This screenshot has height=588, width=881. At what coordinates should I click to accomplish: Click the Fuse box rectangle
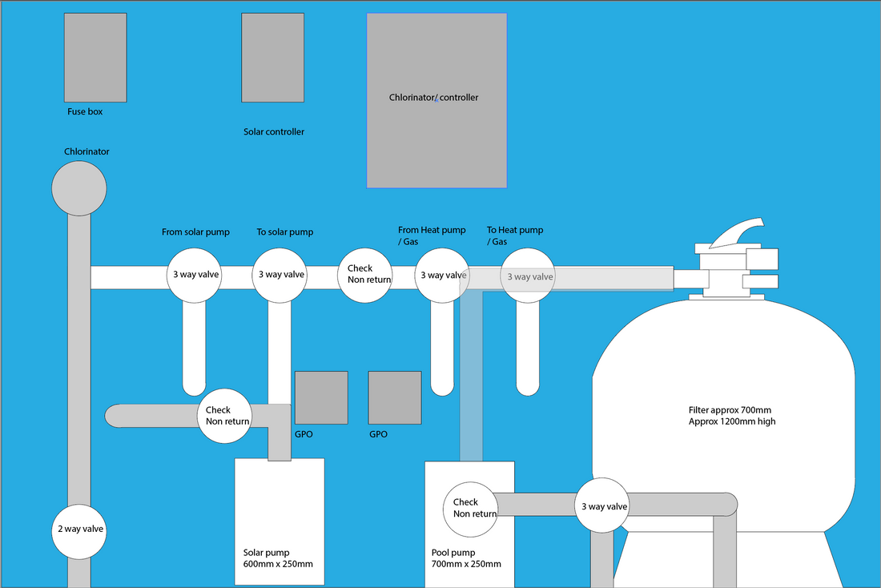coord(95,58)
